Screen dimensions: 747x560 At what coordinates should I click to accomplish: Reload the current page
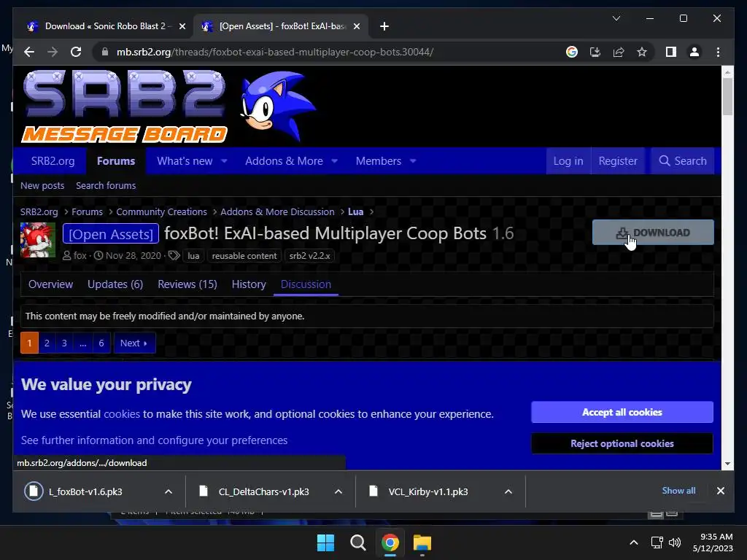click(76, 52)
